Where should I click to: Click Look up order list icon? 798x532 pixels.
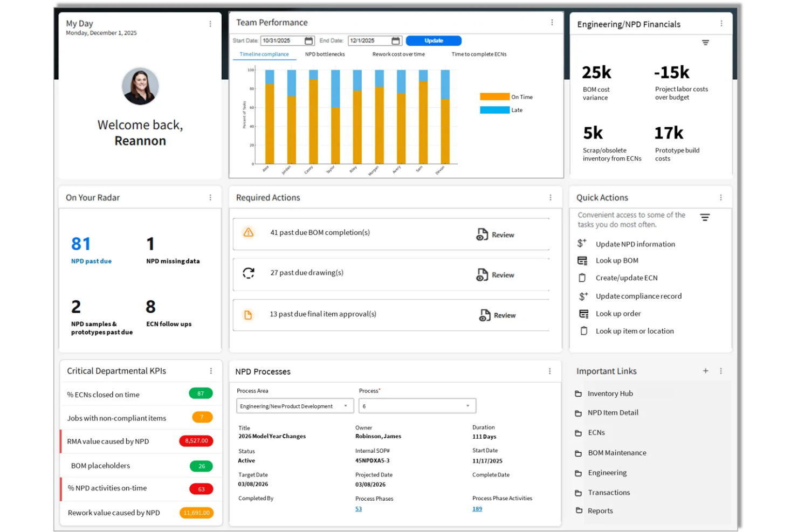pos(584,314)
